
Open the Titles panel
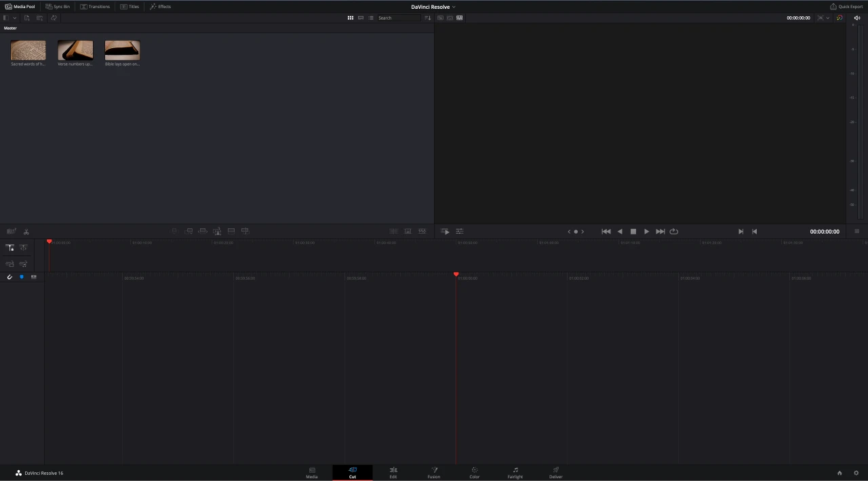[130, 6]
